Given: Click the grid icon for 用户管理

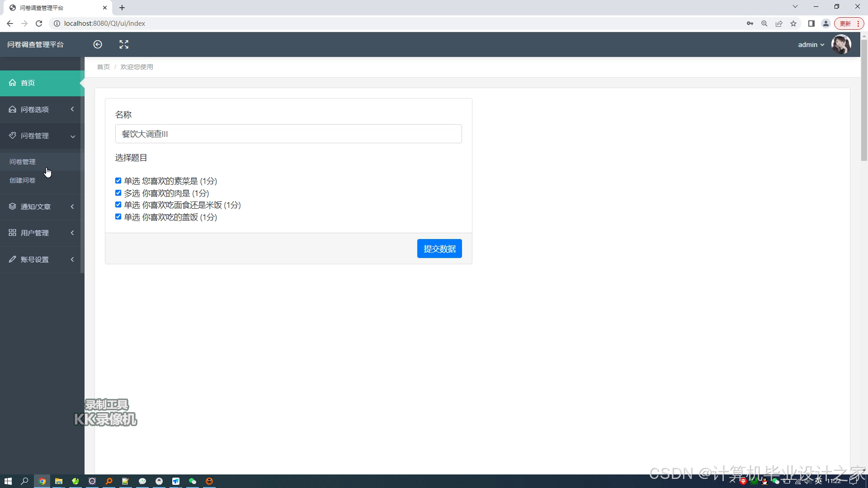Looking at the screenshot, I should pos(12,233).
